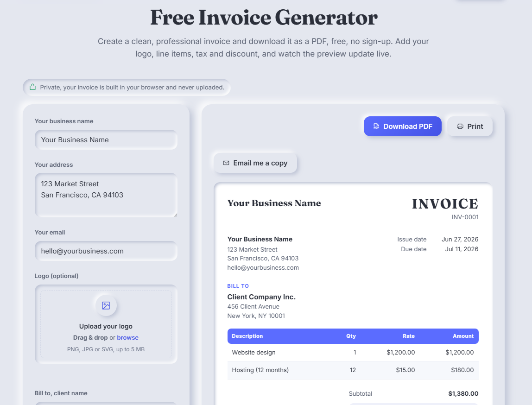Viewport: 532px width, 405px height.
Task: Open the browse link for logo upload
Action: (x=127, y=337)
